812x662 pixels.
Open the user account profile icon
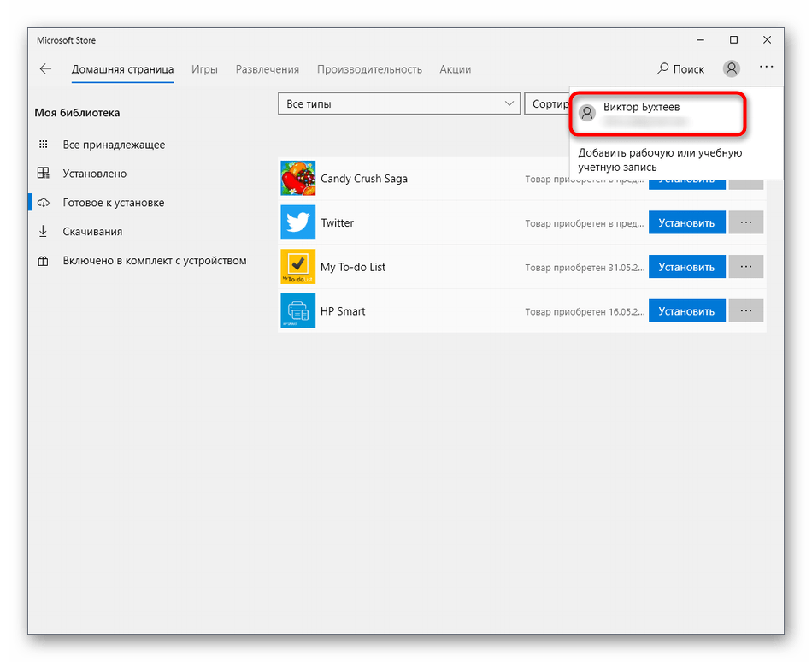click(731, 69)
